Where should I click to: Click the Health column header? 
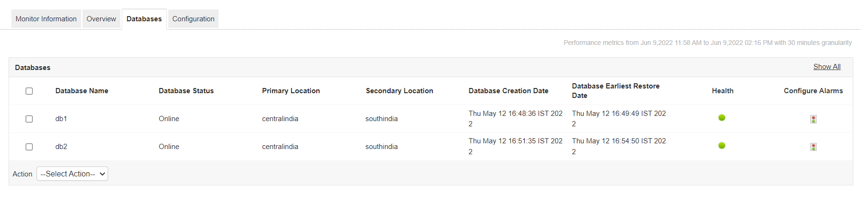[x=722, y=91]
